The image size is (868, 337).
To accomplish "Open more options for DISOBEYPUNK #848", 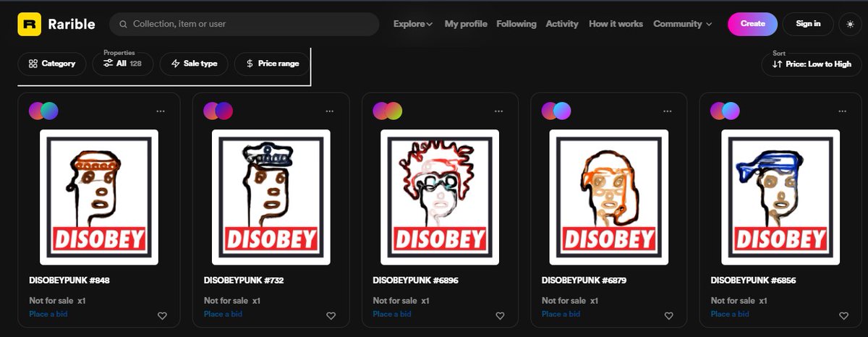I will coord(161,111).
